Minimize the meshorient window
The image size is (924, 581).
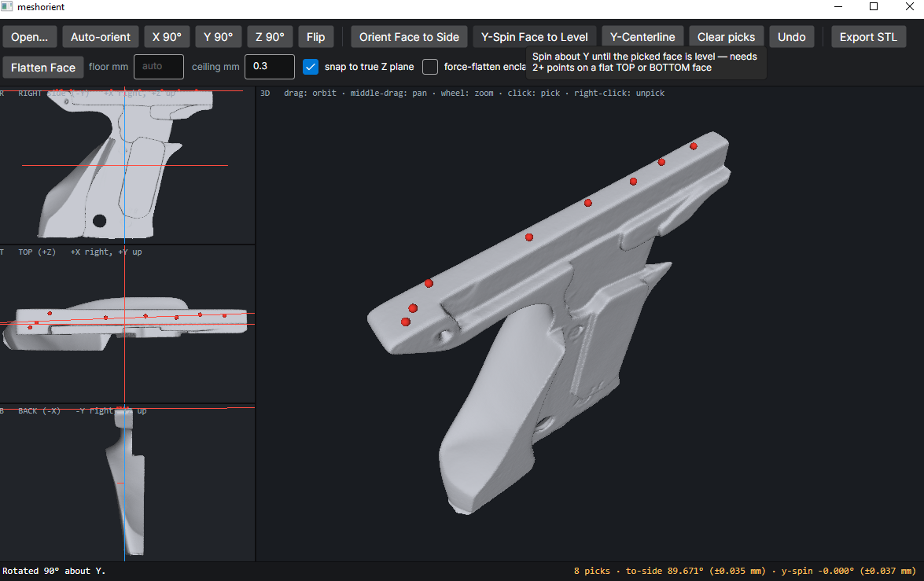838,6
